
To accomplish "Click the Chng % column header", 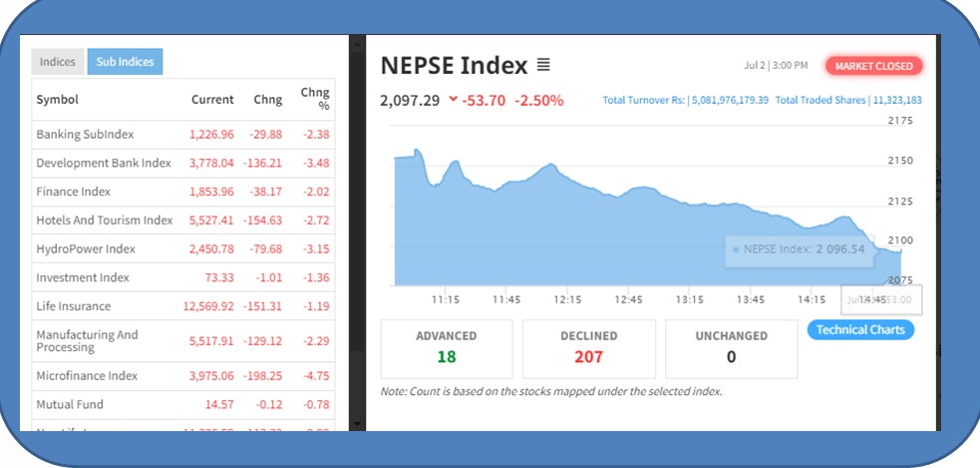I will tap(314, 99).
